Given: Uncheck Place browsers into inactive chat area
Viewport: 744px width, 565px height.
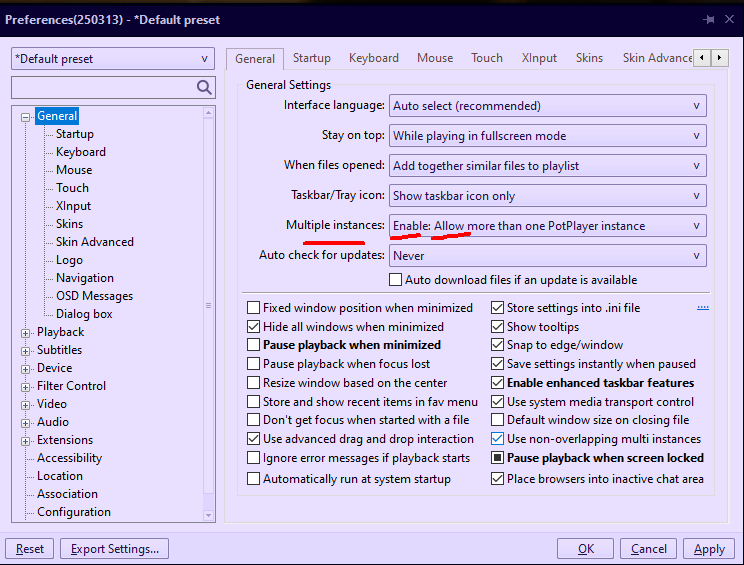Looking at the screenshot, I should point(497,479).
